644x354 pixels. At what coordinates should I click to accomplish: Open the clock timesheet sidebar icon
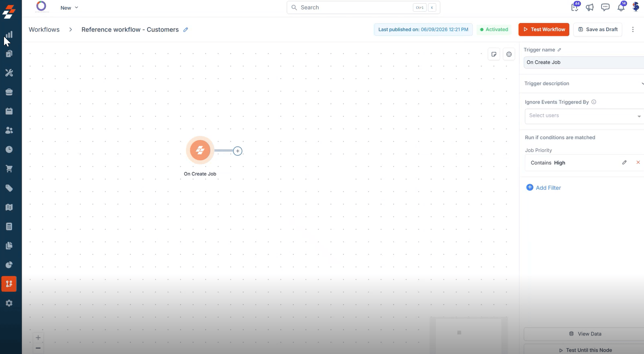(9, 150)
